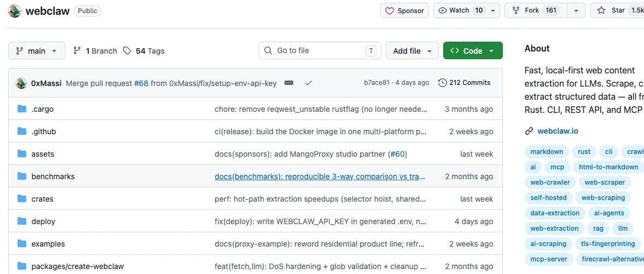Open the 'docs(proxy-example): reword residential' commit message
The width and height of the screenshot is (644, 274).
320,244
